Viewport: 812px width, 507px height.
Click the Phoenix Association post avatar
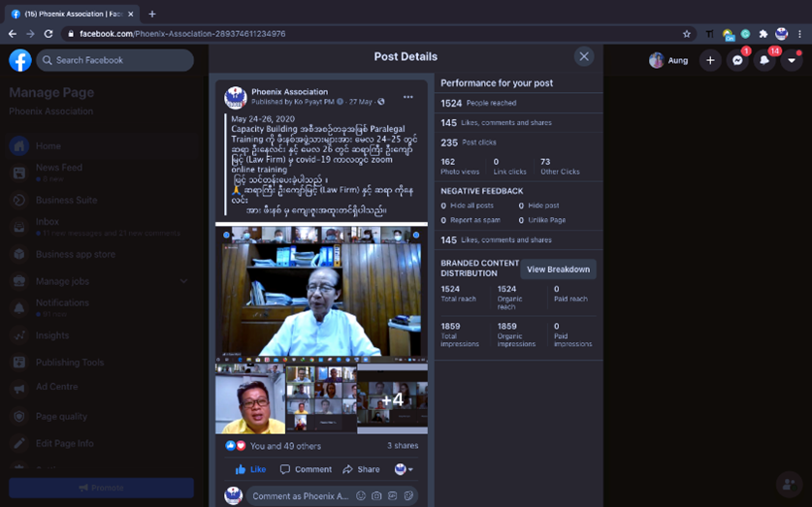coord(235,97)
